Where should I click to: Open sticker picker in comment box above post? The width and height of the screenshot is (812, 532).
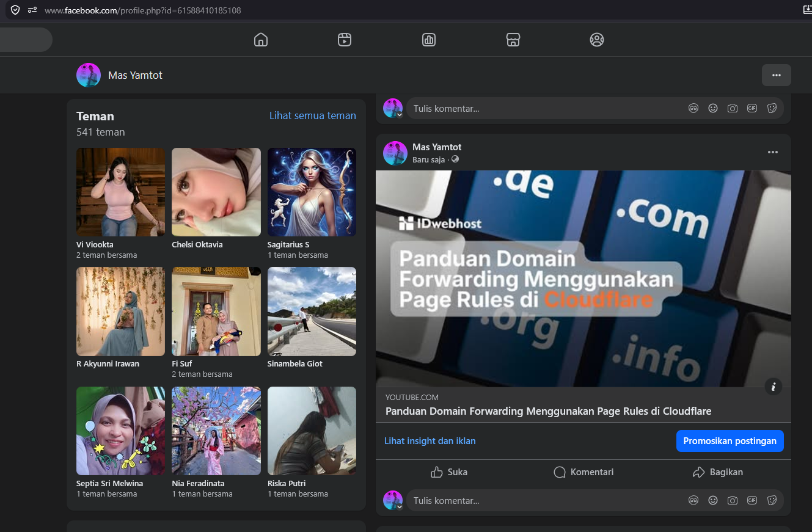click(772, 109)
